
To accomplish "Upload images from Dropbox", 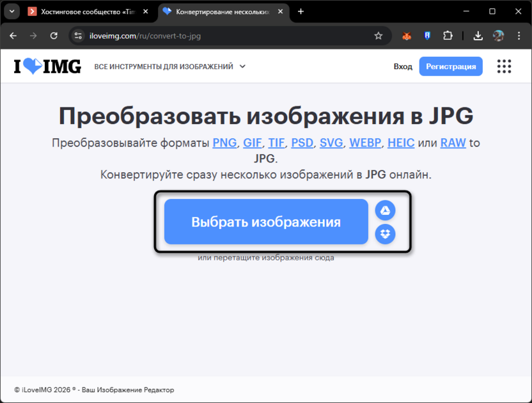I will [386, 235].
